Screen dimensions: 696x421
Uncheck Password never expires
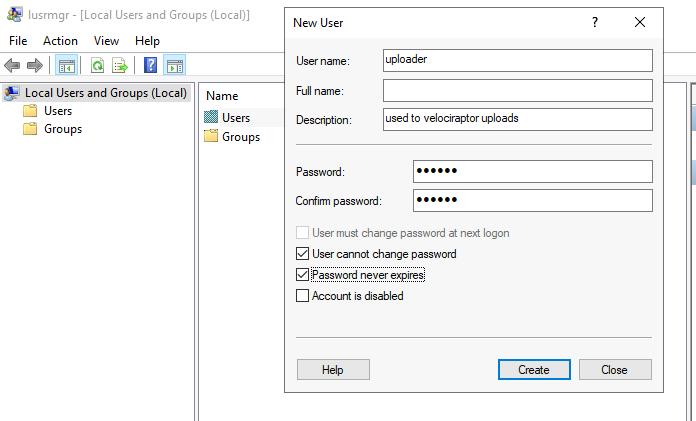(x=303, y=274)
